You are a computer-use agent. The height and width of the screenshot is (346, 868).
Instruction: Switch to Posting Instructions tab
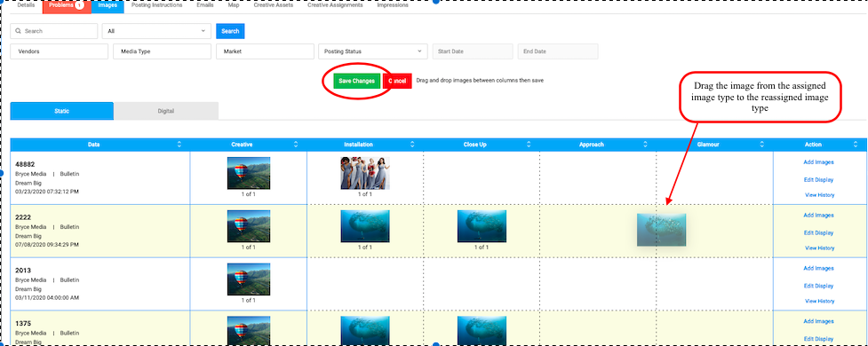(156, 5)
